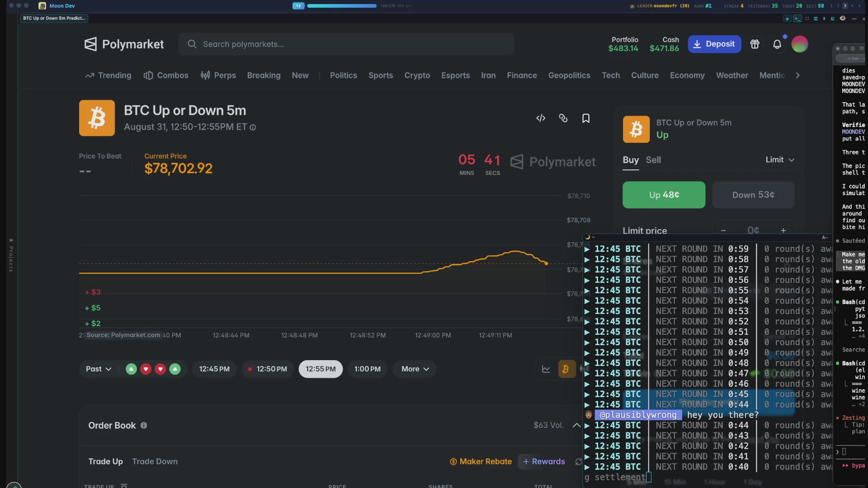Open the Crypto category
Viewport: 868px width, 488px height.
pos(417,75)
